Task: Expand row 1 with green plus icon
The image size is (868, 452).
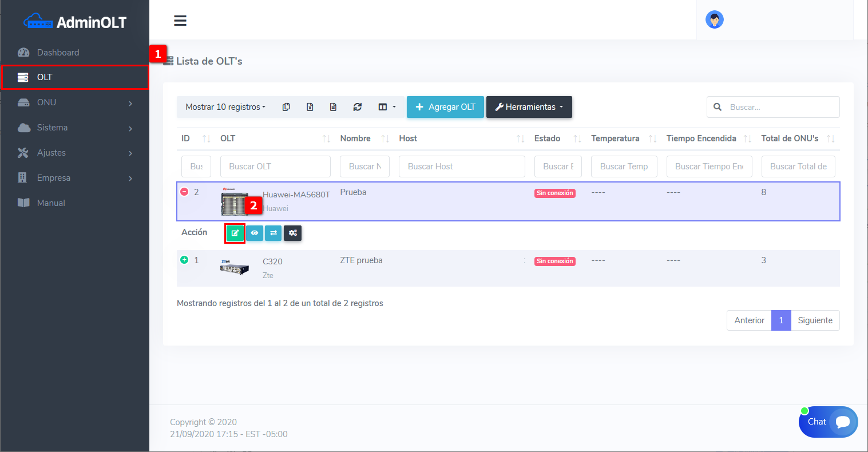Action: pyautogui.click(x=184, y=260)
